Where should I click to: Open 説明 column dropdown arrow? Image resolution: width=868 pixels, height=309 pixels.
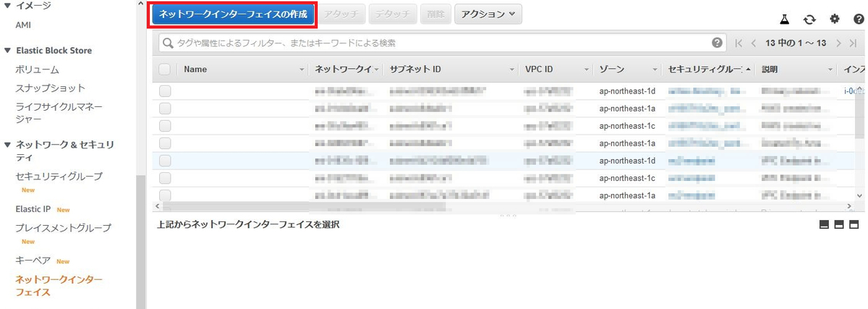[830, 70]
